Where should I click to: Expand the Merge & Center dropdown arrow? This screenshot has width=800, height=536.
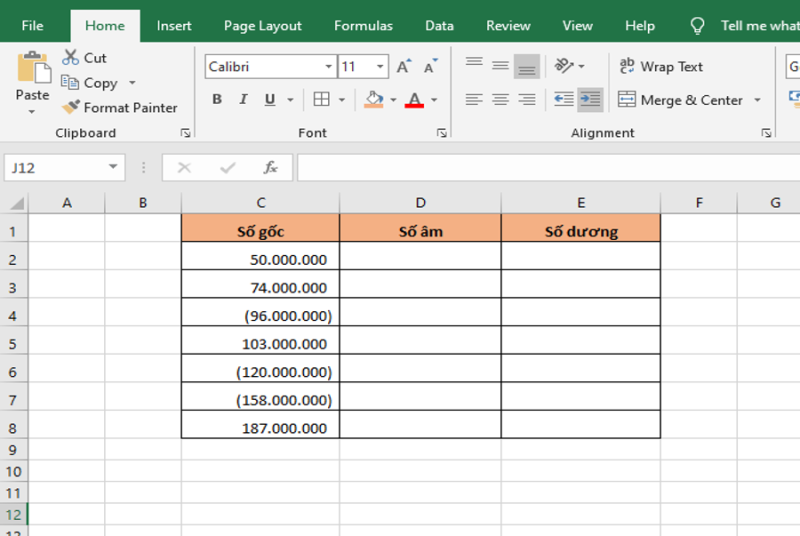tap(758, 99)
